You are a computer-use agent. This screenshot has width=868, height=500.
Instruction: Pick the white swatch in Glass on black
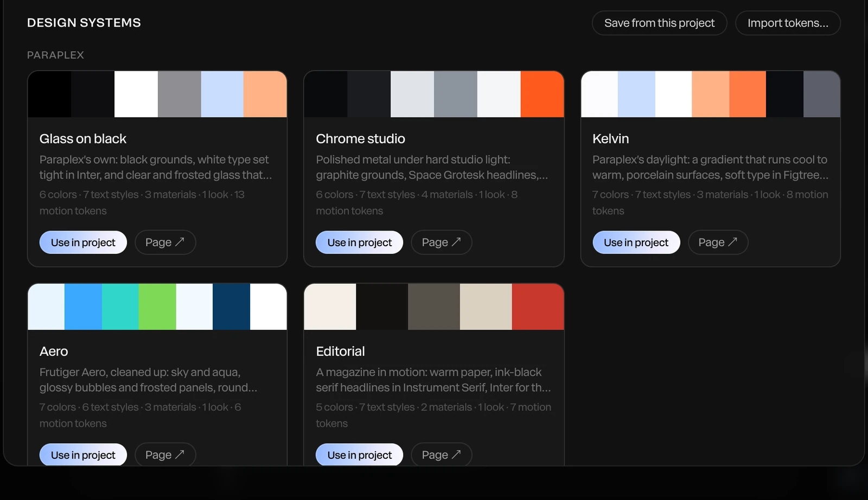(x=136, y=94)
